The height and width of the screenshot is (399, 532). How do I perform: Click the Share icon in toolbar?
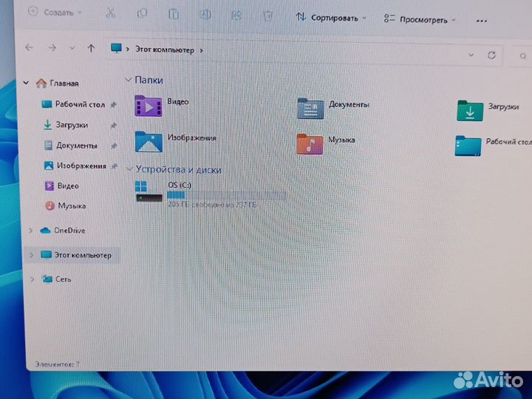click(236, 16)
